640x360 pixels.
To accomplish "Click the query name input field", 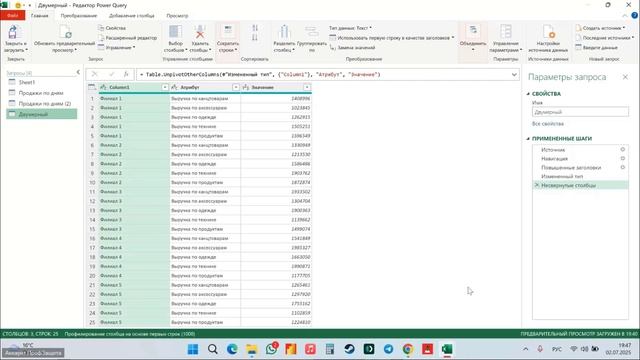I will (580, 112).
